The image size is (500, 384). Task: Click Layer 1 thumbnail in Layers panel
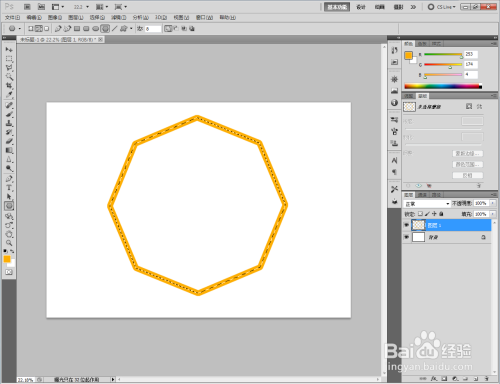click(418, 225)
